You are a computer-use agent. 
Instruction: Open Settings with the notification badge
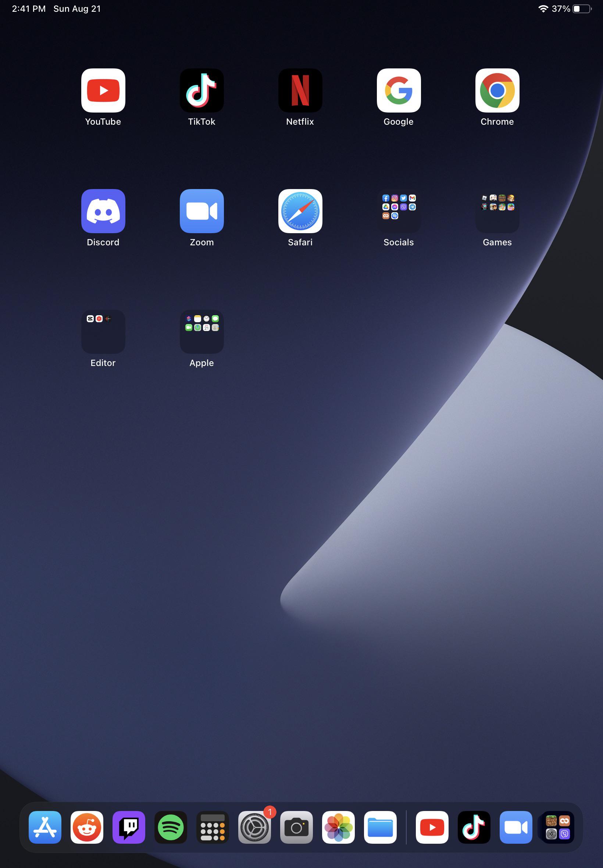point(255,827)
